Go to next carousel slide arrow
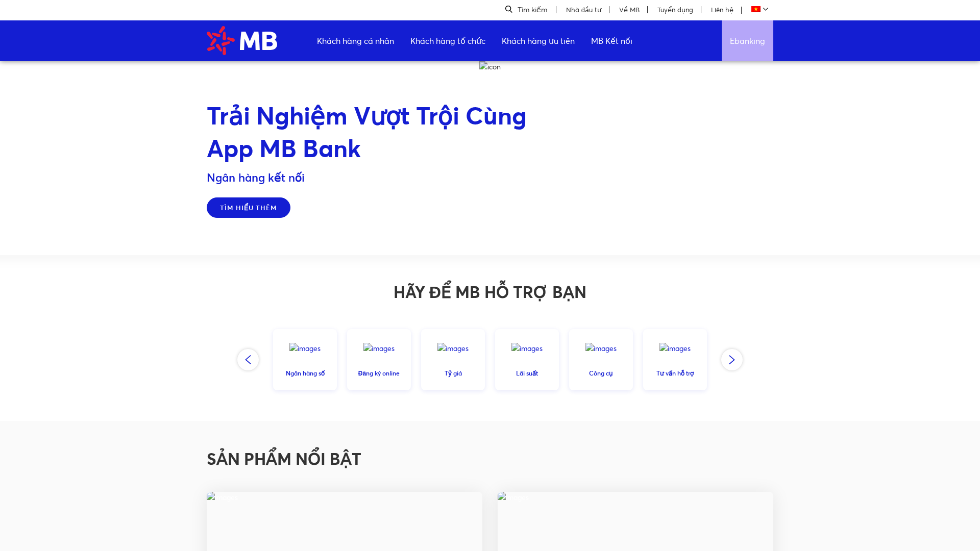The width and height of the screenshot is (980, 551). [x=732, y=360]
